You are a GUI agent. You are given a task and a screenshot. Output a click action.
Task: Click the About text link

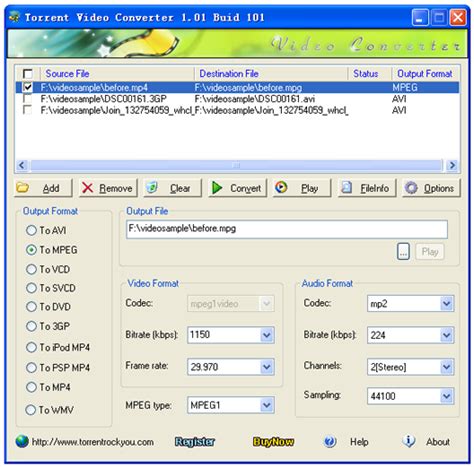(x=438, y=442)
